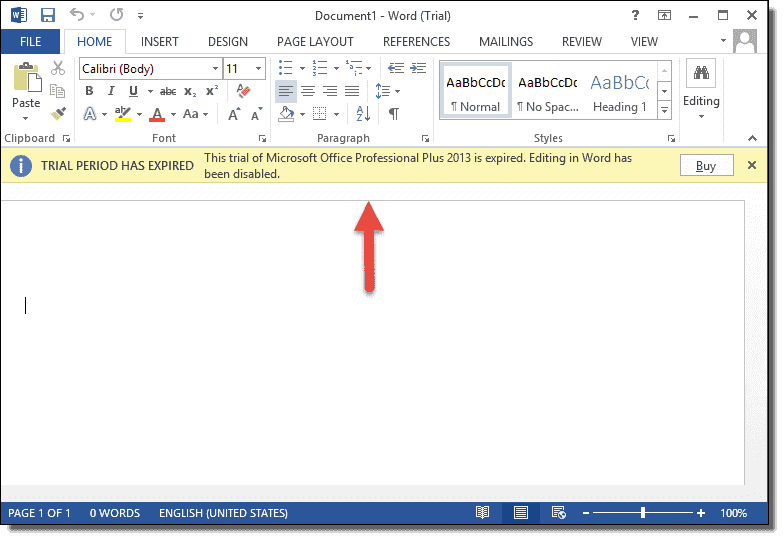Open Font Color dropdown arrow
784x540 pixels.
173,114
